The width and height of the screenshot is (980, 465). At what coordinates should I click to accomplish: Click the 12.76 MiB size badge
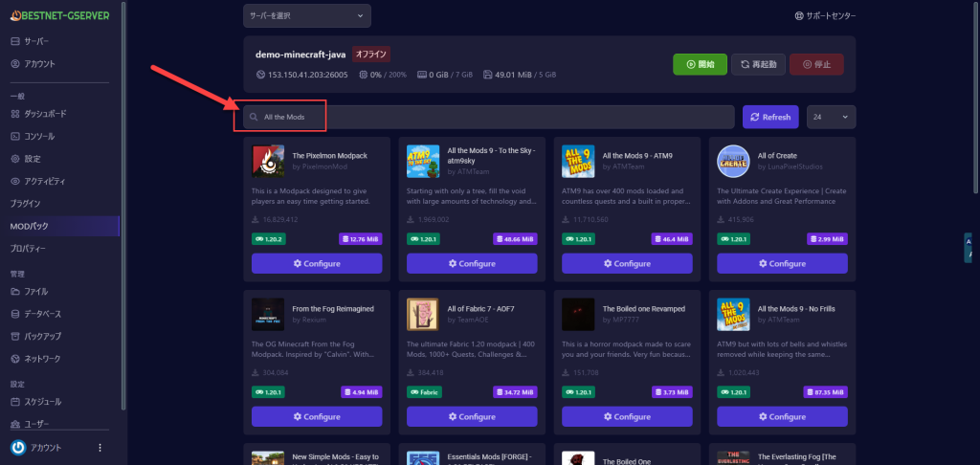click(x=361, y=239)
